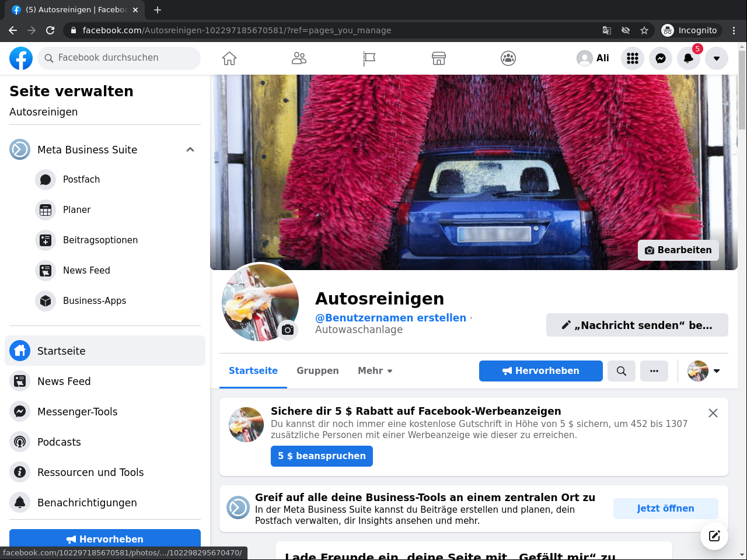Open the Groups icon in top navigation

pos(508,58)
